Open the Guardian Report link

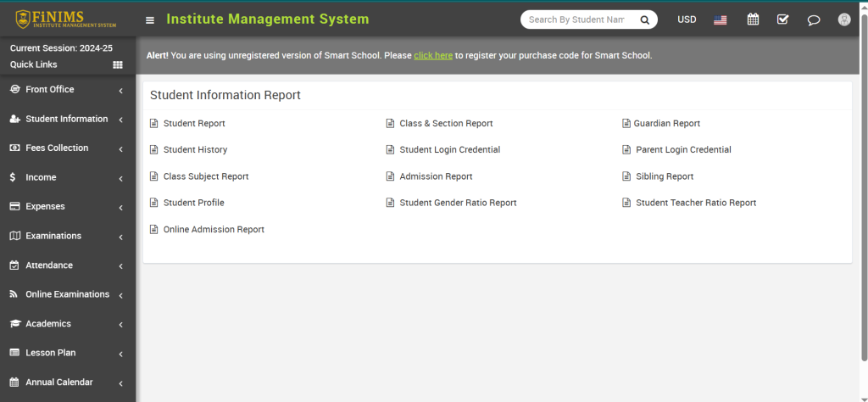tap(666, 124)
